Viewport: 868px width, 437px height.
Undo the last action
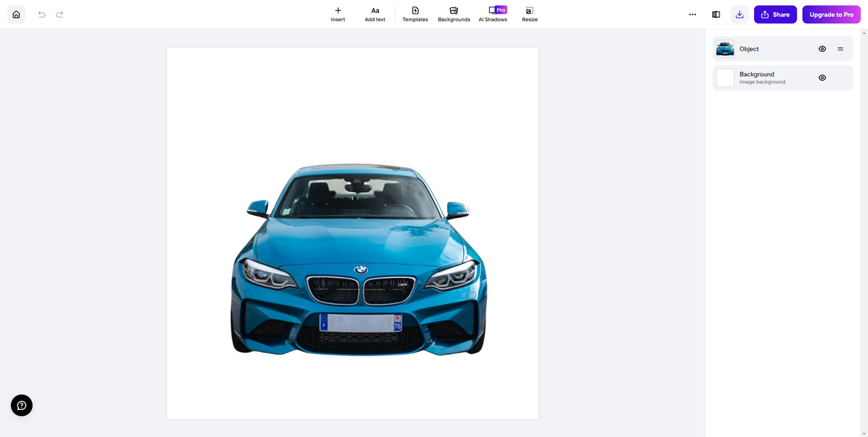(x=41, y=14)
